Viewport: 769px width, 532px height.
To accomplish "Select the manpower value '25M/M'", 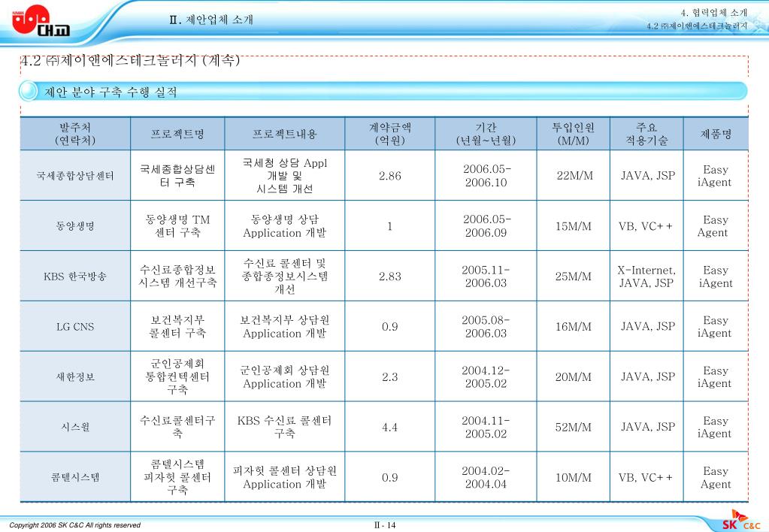I will click(574, 276).
